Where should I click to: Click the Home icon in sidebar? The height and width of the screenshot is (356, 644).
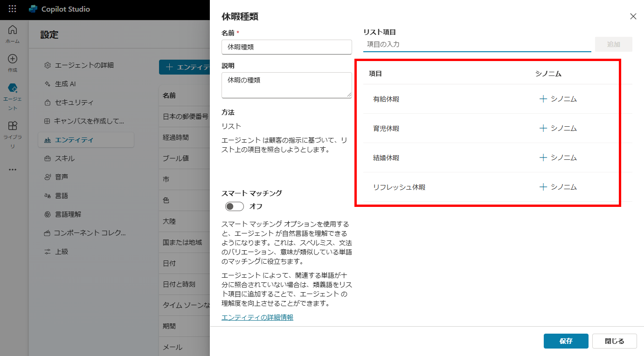coord(13,30)
